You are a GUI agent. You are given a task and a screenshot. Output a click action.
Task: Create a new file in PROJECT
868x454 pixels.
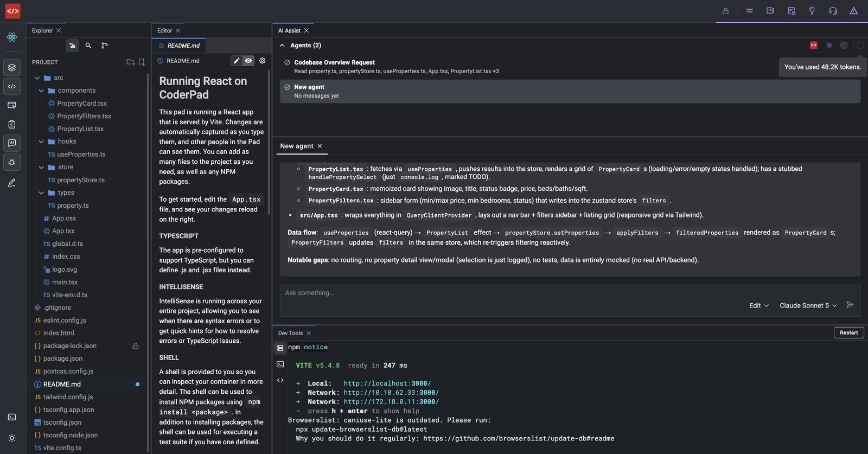142,62
